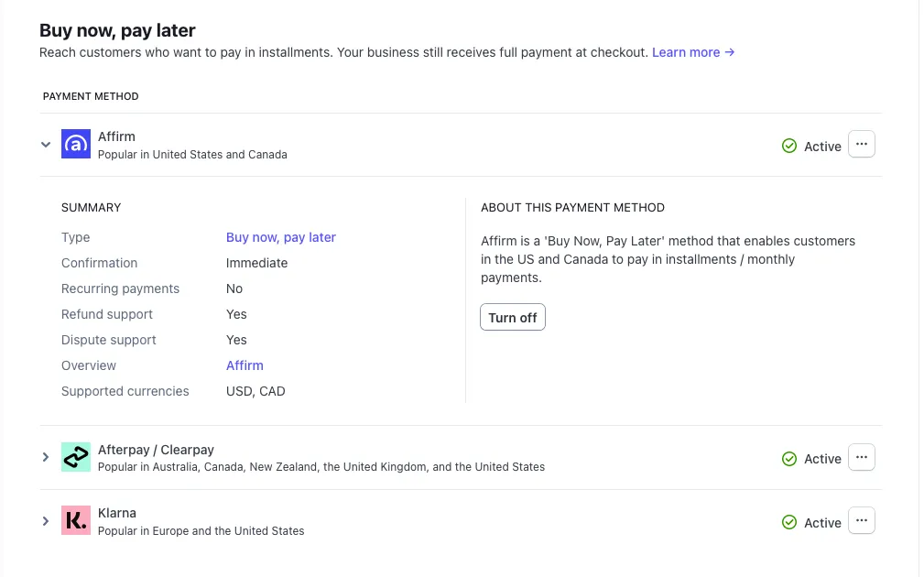Open the Affirm overview link
The width and height of the screenshot is (924, 577).
(245, 365)
